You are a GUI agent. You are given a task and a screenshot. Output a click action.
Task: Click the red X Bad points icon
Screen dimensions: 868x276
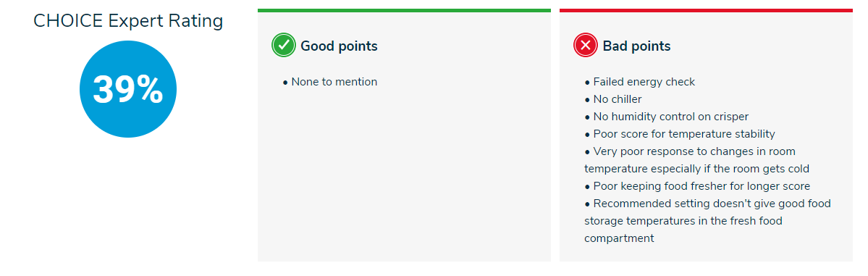click(x=586, y=46)
